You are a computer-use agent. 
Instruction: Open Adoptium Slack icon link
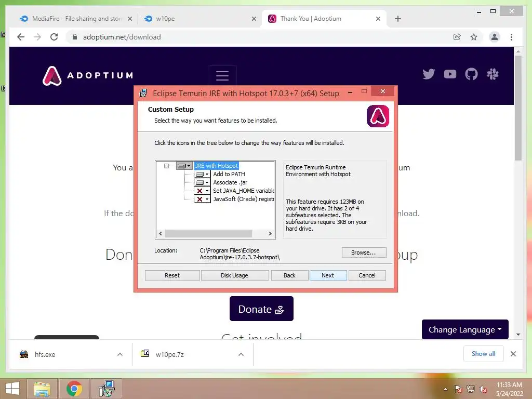click(x=493, y=74)
